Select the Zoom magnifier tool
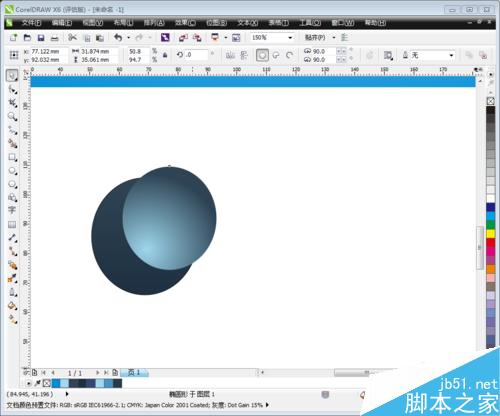The height and width of the screenshot is (416, 500). coord(13,117)
